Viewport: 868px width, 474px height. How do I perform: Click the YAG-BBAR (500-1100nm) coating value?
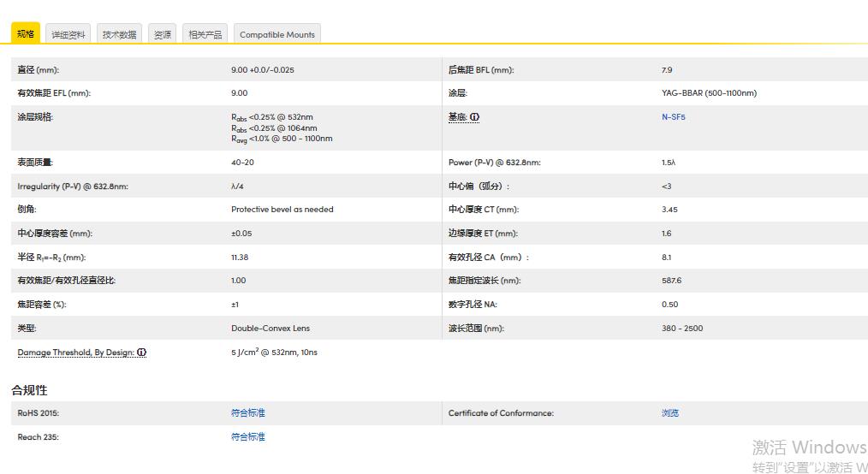(x=709, y=93)
